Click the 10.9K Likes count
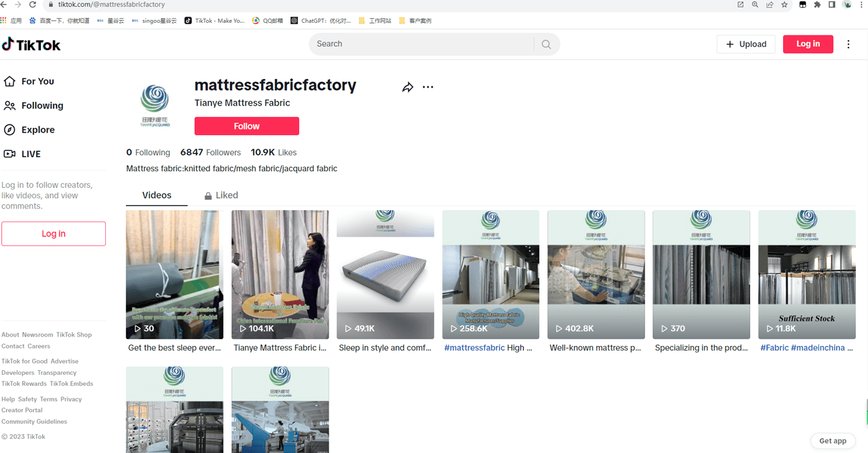The width and height of the screenshot is (868, 453). 274,153
